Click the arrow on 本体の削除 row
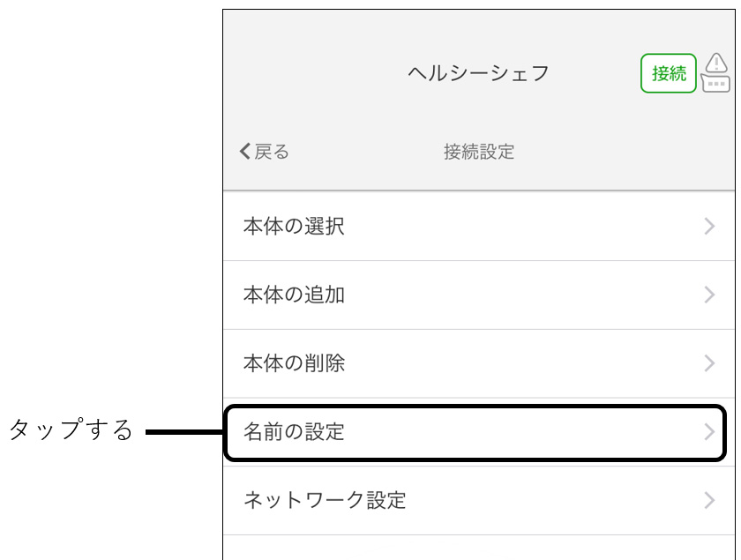Image resolution: width=741 pixels, height=560 pixels. [710, 362]
